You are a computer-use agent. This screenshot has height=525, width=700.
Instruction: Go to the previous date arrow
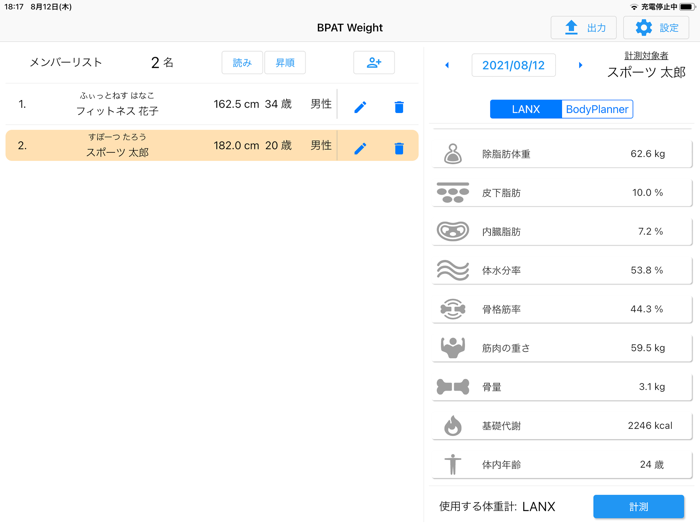tap(447, 65)
